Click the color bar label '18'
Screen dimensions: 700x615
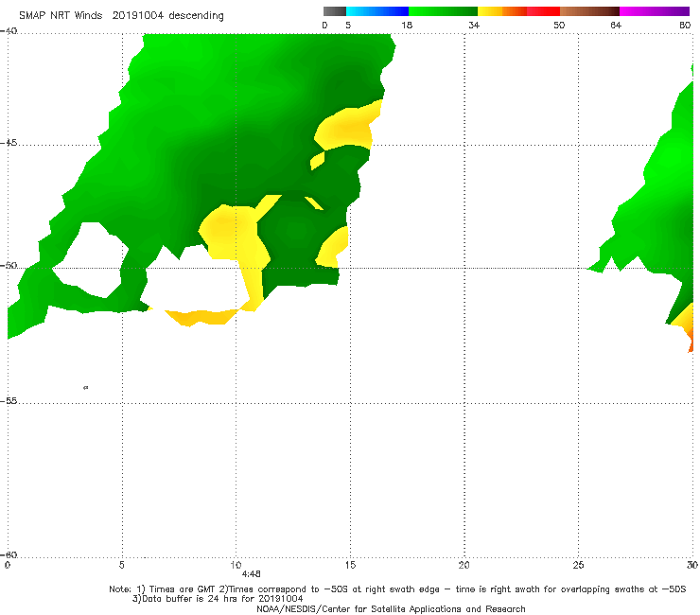407,26
